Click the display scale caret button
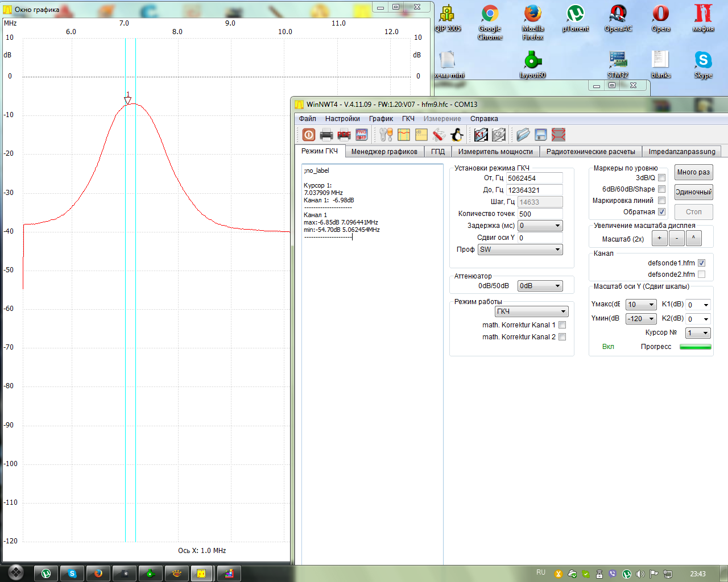Image resolution: width=728 pixels, height=582 pixels. (693, 239)
